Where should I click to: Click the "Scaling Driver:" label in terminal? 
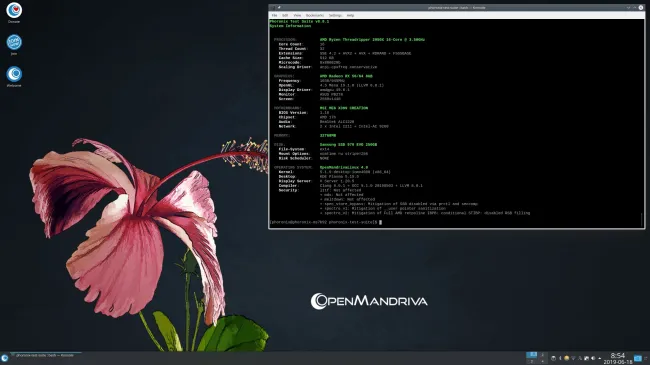295,67
